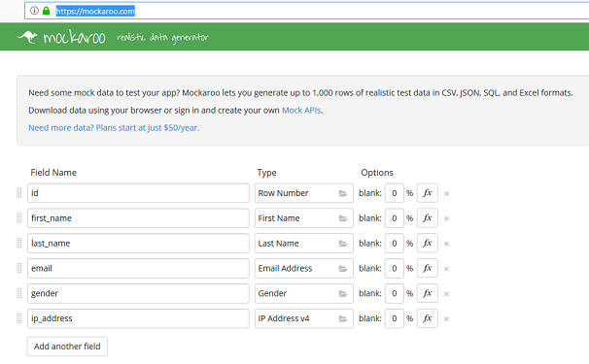Open formula editor for email field
Viewport: 589px width, 364px height.
(427, 268)
